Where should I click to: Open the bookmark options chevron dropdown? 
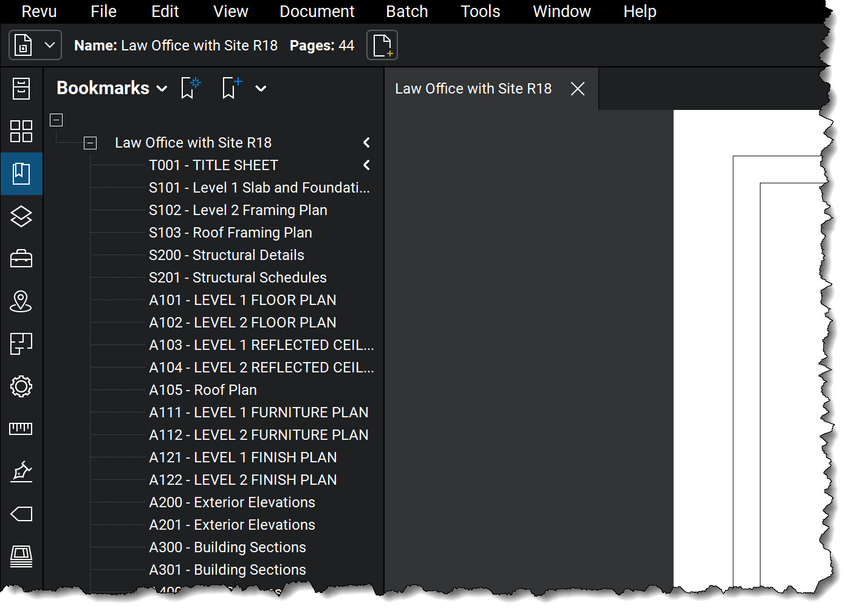(261, 89)
